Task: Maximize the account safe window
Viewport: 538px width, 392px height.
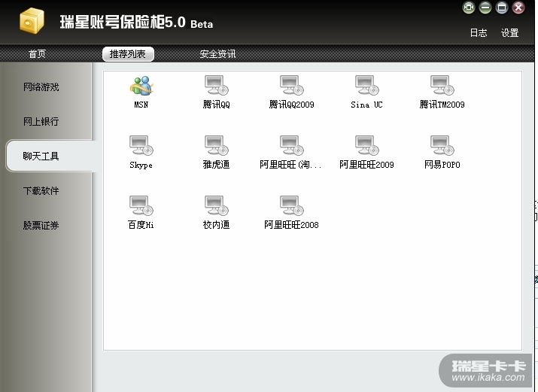Action: point(502,8)
